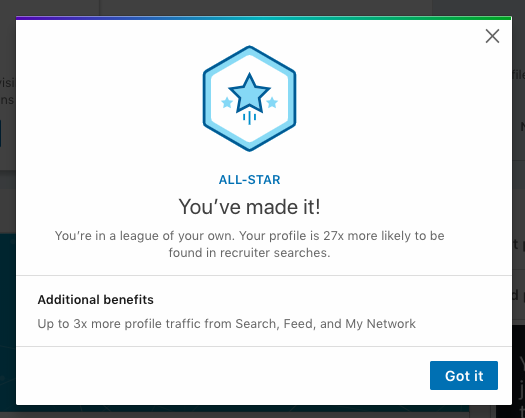Click the small right star in badge

(272, 102)
